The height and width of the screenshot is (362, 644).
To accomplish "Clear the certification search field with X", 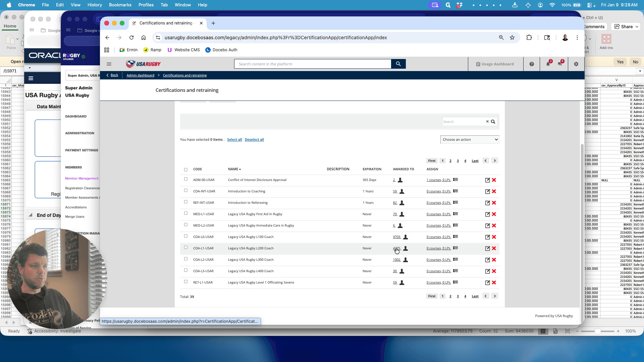I will click(x=487, y=122).
